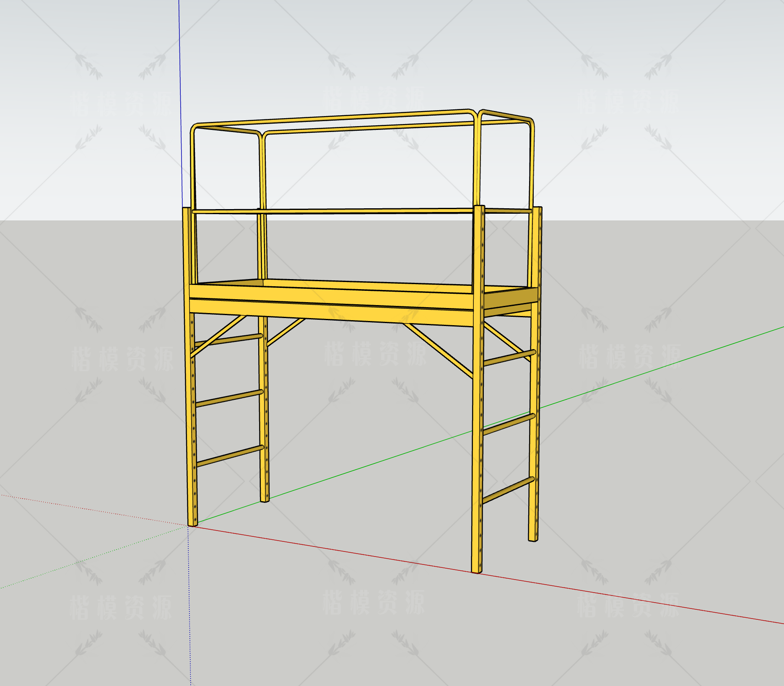Select the front-right perforated scaffold leg
This screenshot has height=686, width=784.
(x=478, y=389)
